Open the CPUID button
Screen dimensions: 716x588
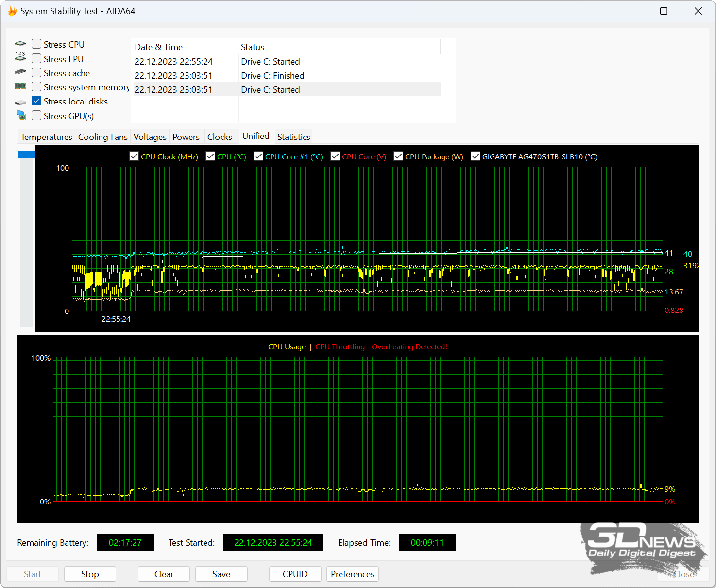295,574
